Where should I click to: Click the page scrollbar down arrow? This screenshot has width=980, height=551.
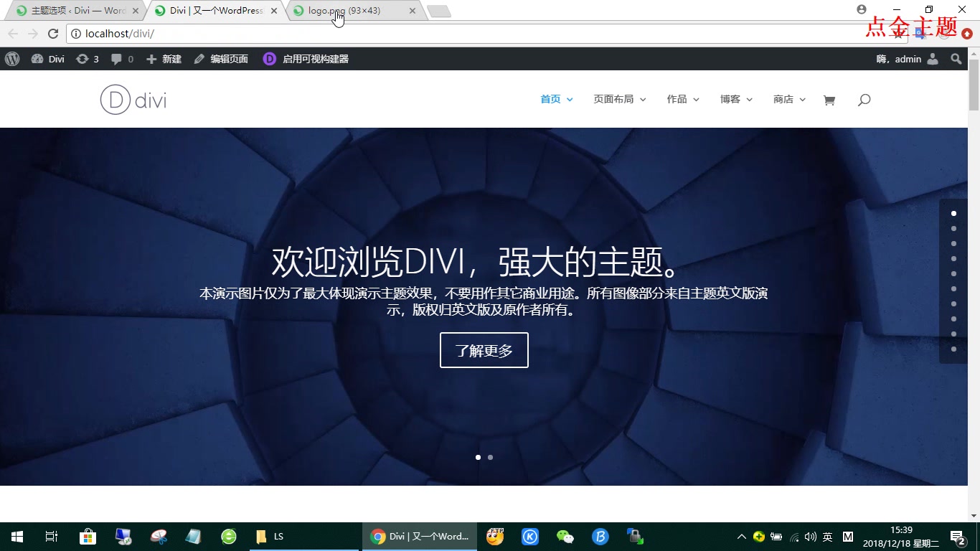974,516
